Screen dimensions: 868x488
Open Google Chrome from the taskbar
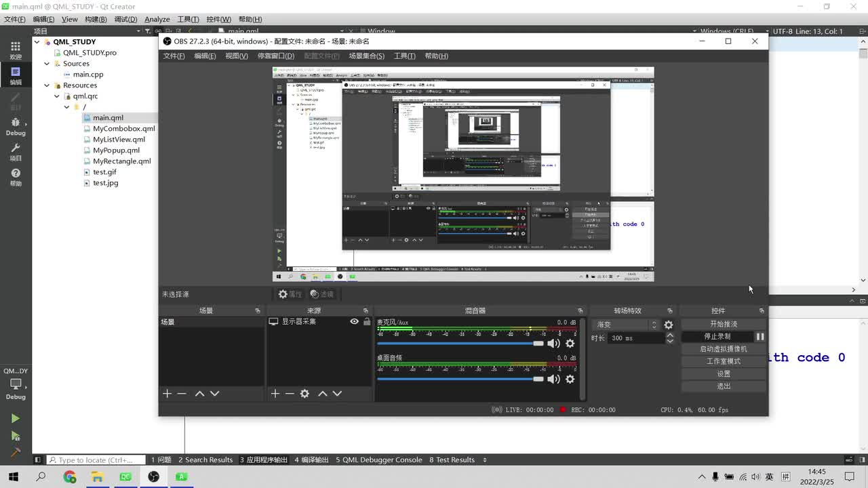tap(70, 476)
